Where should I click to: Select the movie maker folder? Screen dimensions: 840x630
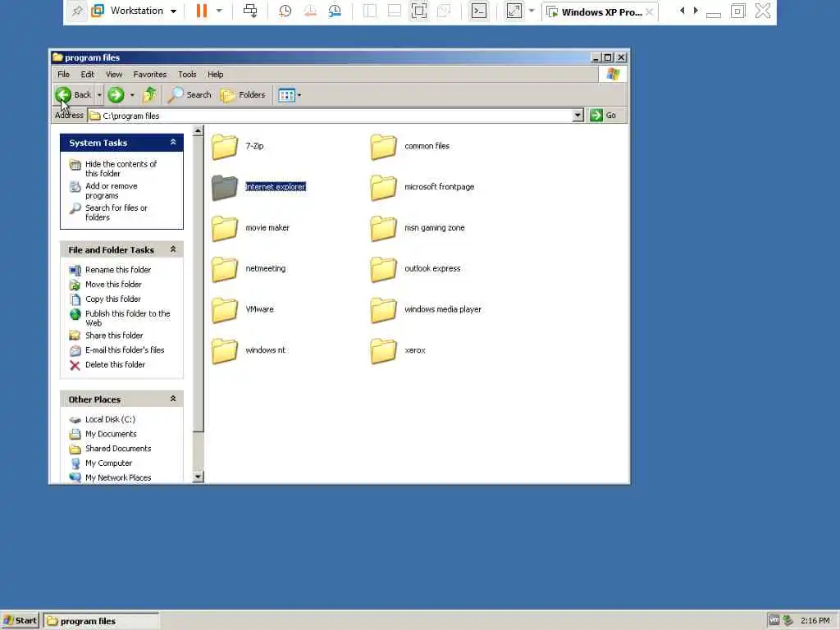click(251, 228)
